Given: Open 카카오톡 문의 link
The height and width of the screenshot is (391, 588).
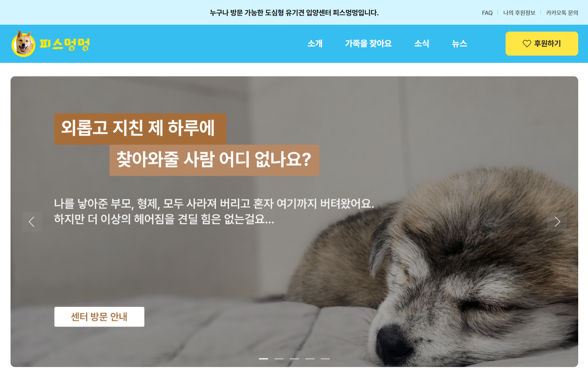Looking at the screenshot, I should tap(562, 13).
